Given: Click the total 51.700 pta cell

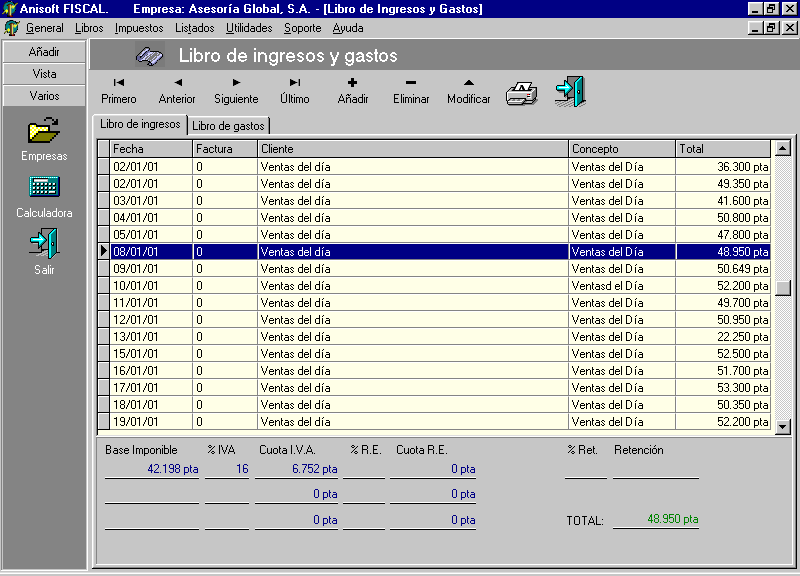Looking at the screenshot, I should click(723, 371).
